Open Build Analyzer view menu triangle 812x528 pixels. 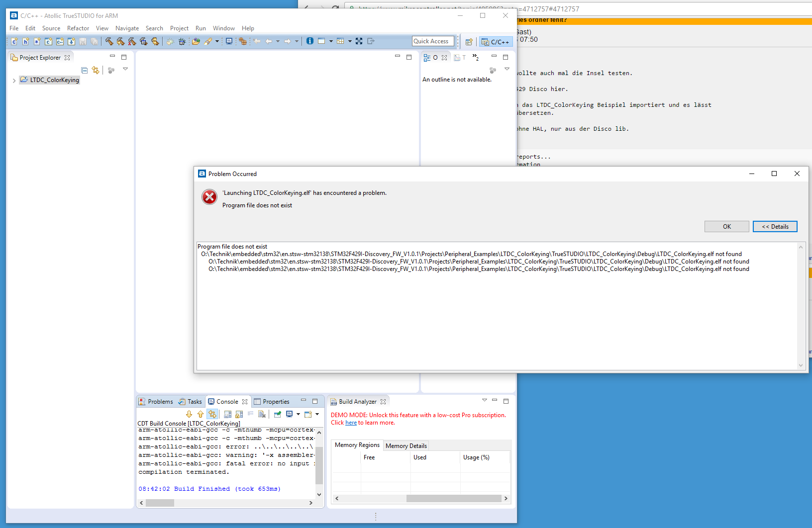(x=484, y=400)
